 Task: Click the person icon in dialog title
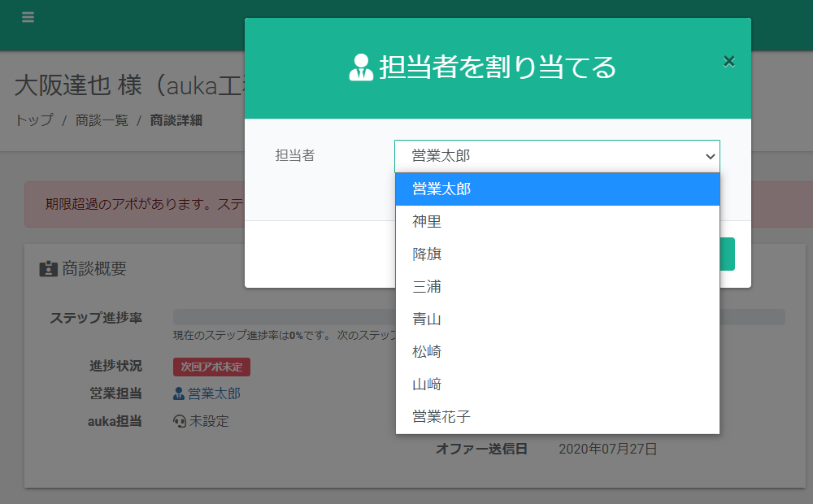coord(361,67)
